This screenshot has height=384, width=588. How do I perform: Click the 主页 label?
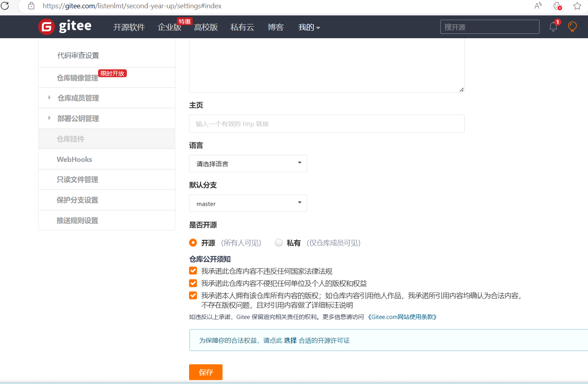[196, 105]
